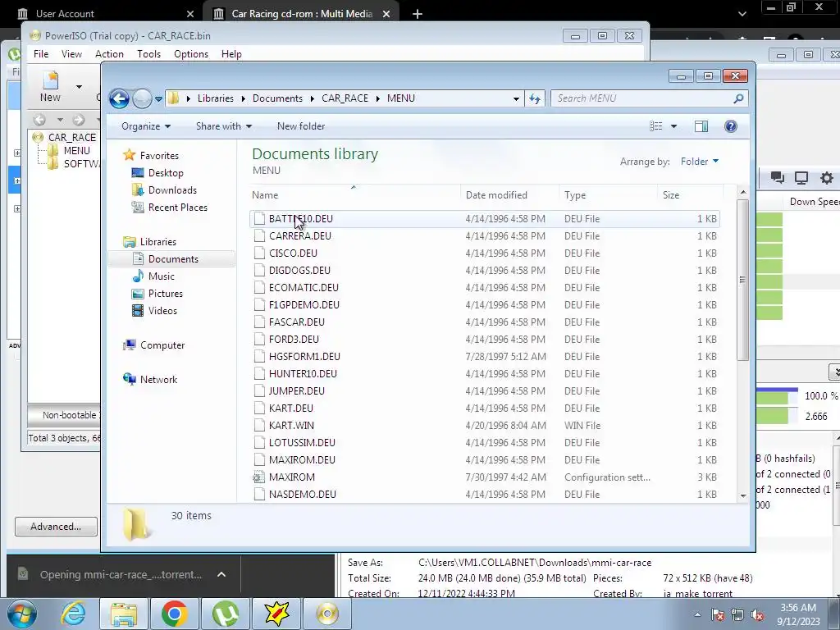Sort by Date modified column

click(509, 195)
